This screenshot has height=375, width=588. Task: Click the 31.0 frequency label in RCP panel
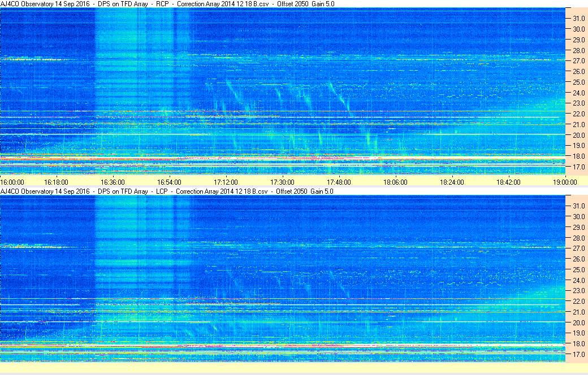click(577, 19)
